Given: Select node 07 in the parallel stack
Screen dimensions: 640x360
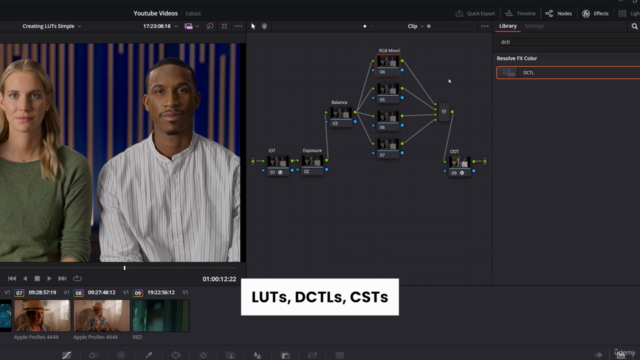Looking at the screenshot, I should pos(388,149).
